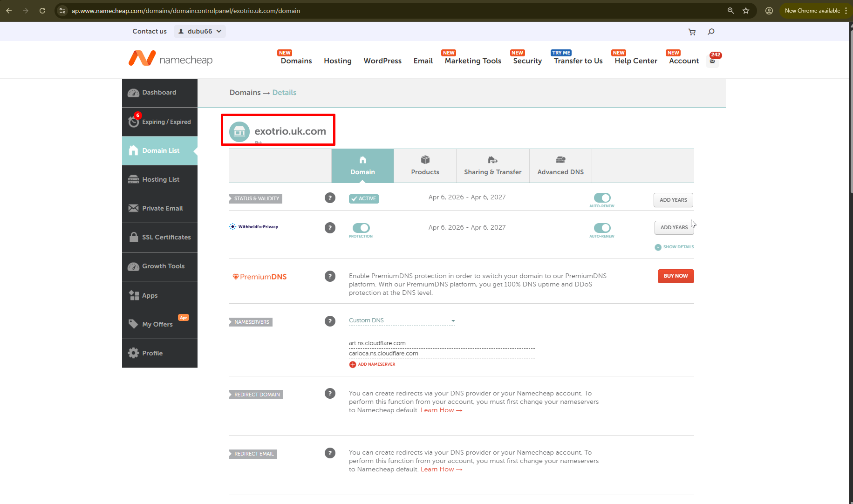This screenshot has width=853, height=504.
Task: Click Learn How under Redirect Domain
Action: [x=441, y=410]
